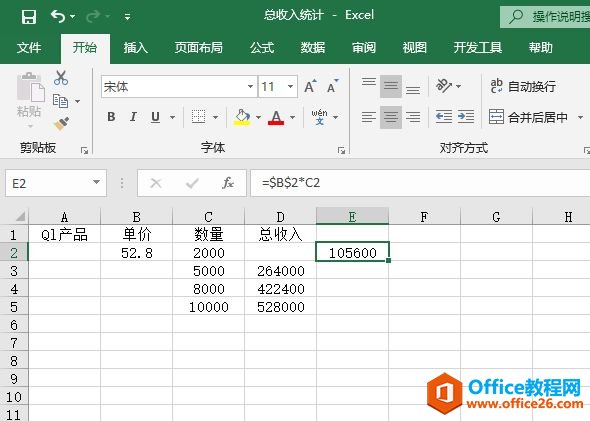
Task: Click Merge and Center (合并后居中) button
Action: point(529,117)
